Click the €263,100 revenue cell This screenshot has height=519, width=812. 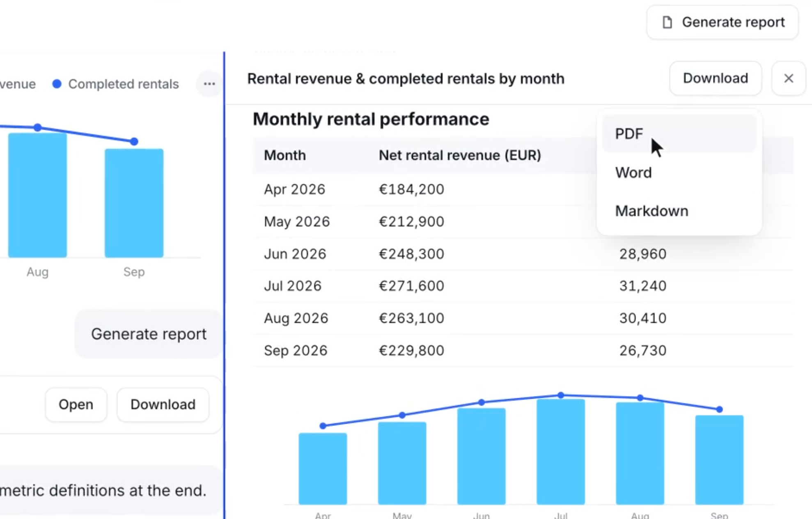click(x=411, y=318)
